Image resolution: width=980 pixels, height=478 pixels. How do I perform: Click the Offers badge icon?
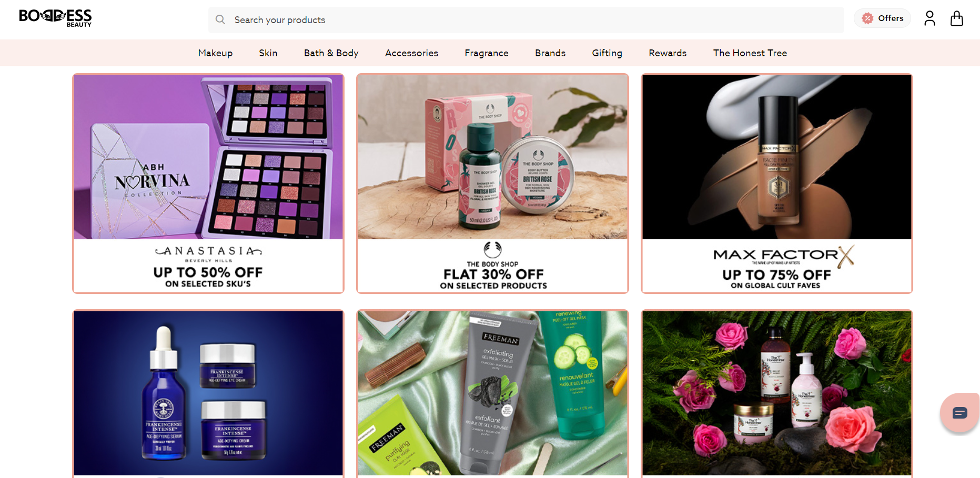[x=867, y=18]
